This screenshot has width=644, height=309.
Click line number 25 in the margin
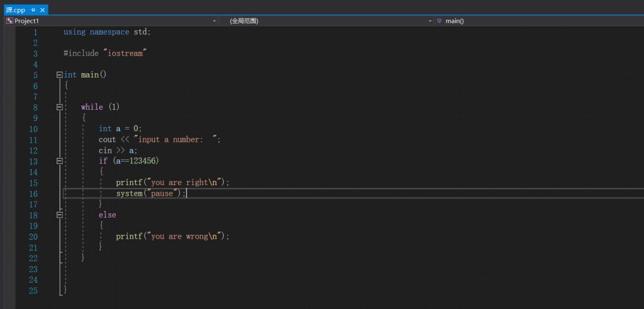coord(33,291)
